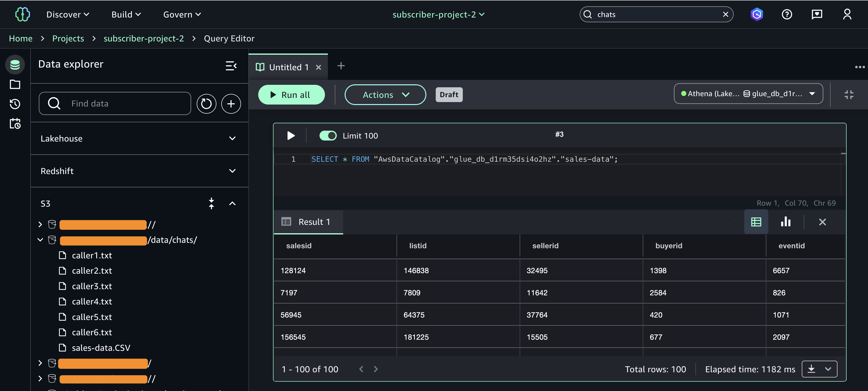Open the Actions dropdown button
The height and width of the screenshot is (391, 868).
tap(385, 95)
